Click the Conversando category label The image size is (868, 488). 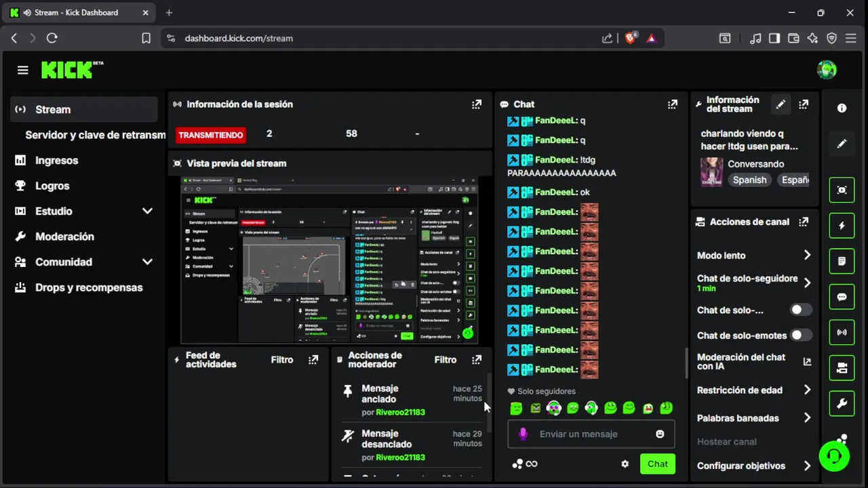point(755,164)
